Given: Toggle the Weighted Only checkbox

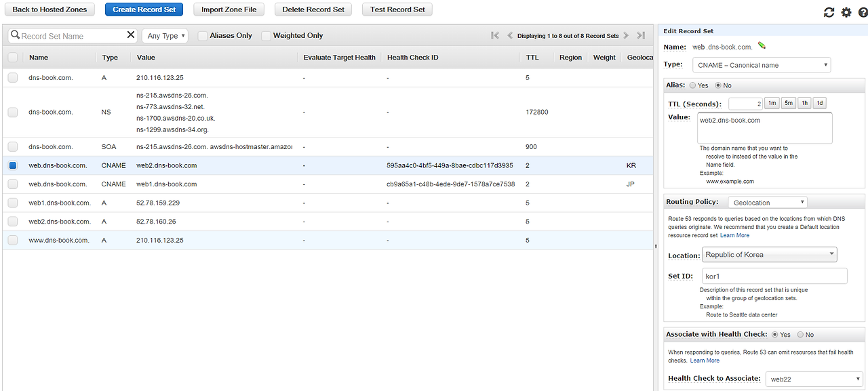Looking at the screenshot, I should pos(266,36).
